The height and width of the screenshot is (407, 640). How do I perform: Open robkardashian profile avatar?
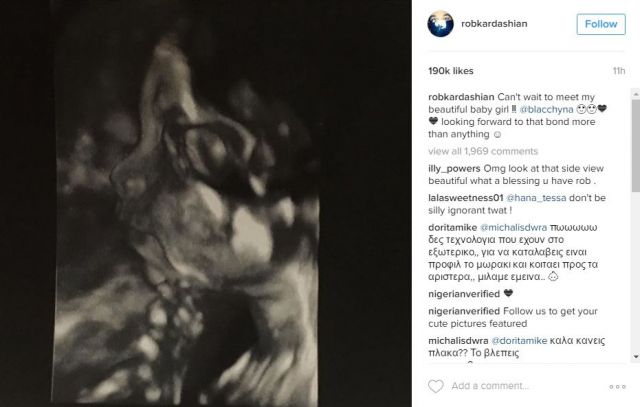440,24
